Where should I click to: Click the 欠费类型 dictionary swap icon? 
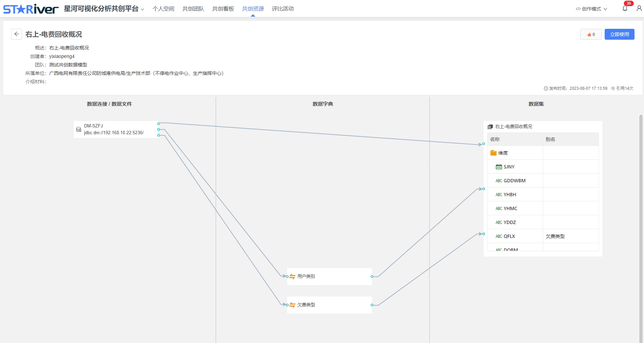[x=292, y=305]
